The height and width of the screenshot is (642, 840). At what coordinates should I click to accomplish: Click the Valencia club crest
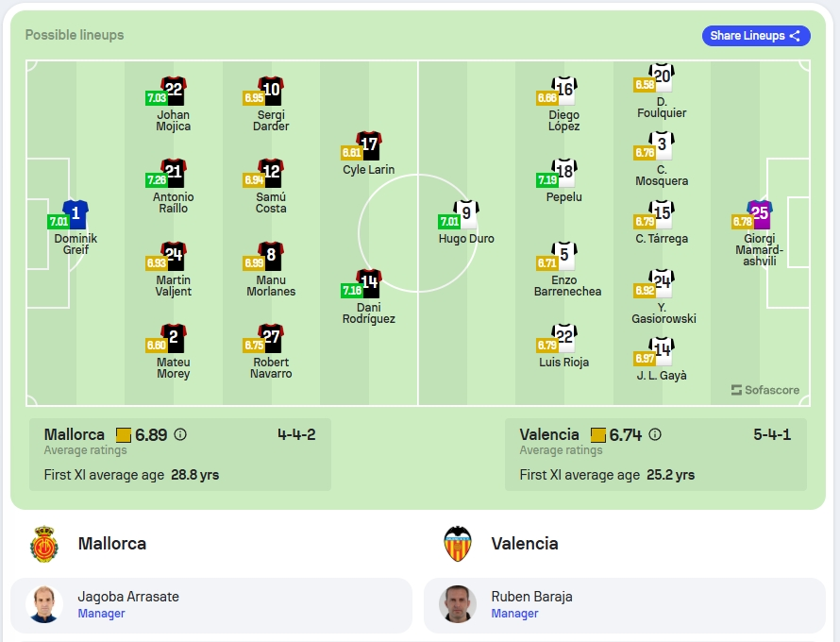click(458, 544)
